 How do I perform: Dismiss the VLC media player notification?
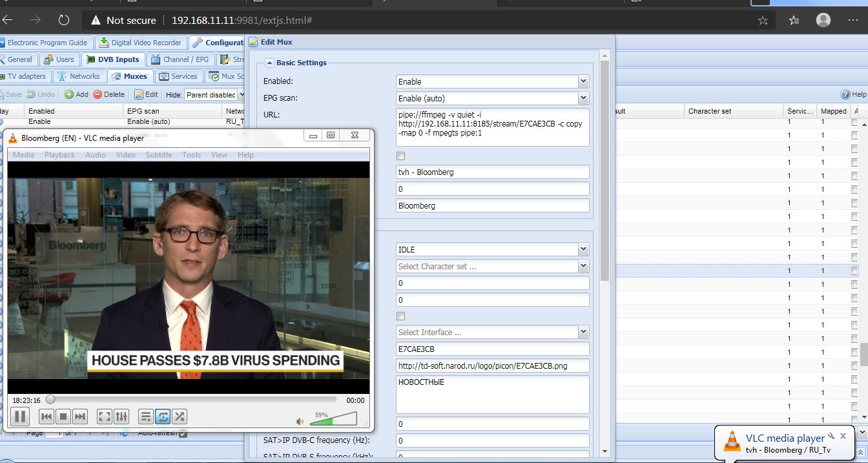point(843,437)
